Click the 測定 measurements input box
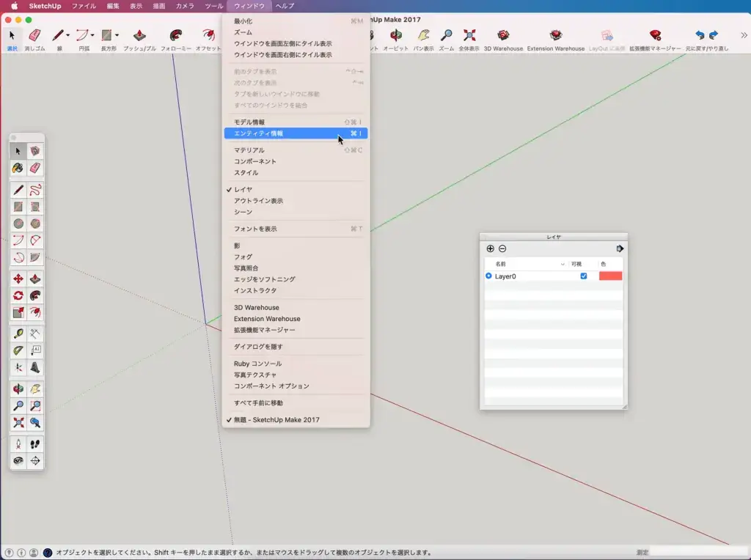This screenshot has height=560, width=751. [x=699, y=553]
